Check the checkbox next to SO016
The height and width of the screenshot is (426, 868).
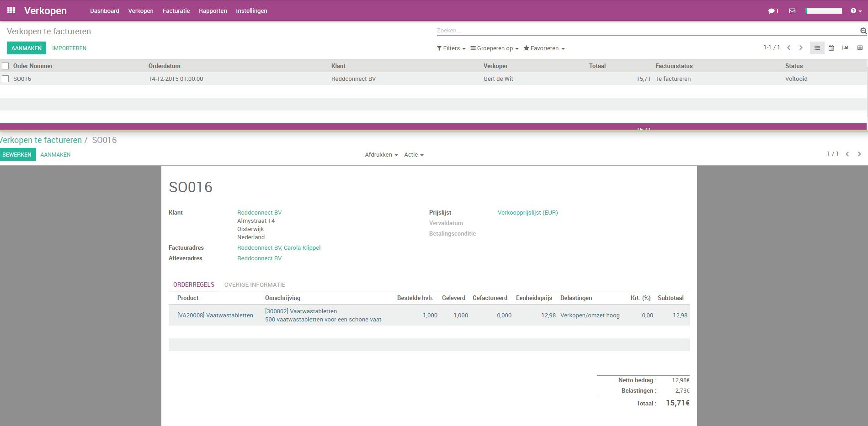point(5,79)
